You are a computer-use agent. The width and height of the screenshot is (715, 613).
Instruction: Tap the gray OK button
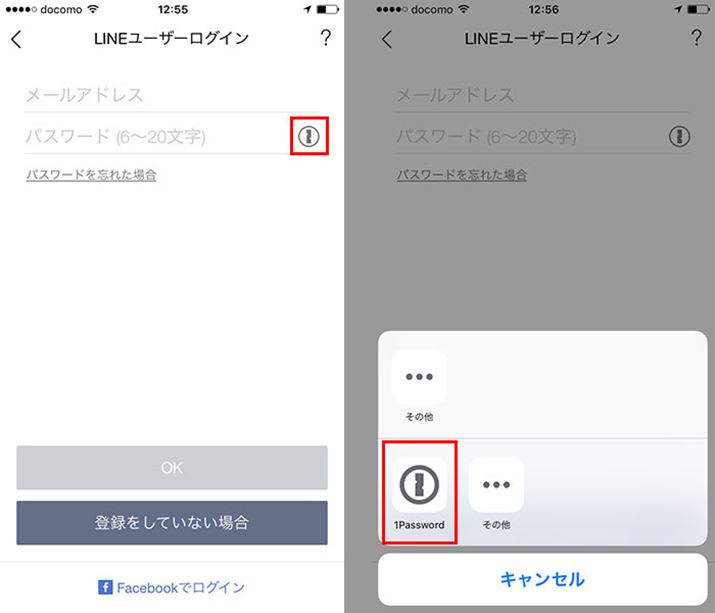(172, 468)
